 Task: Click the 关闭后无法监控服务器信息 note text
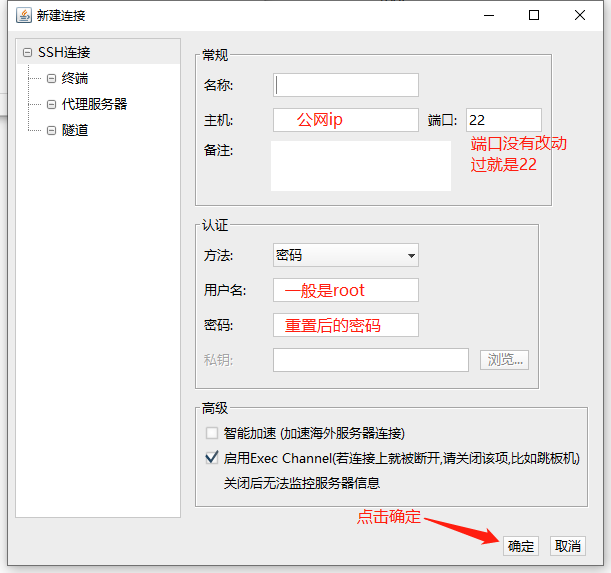[302, 483]
